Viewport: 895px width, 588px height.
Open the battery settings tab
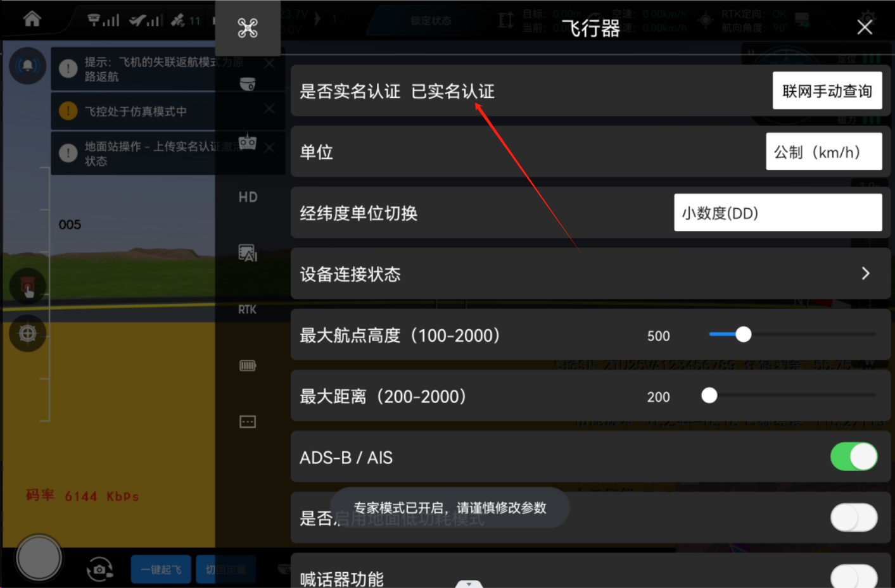[x=248, y=365]
